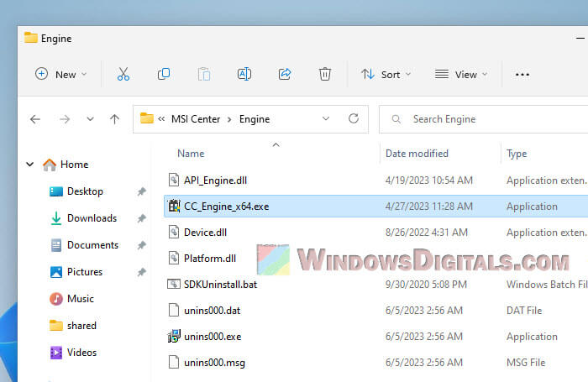Click the unins000.msg file icon
Screen dimensions: 588x382
174,362
